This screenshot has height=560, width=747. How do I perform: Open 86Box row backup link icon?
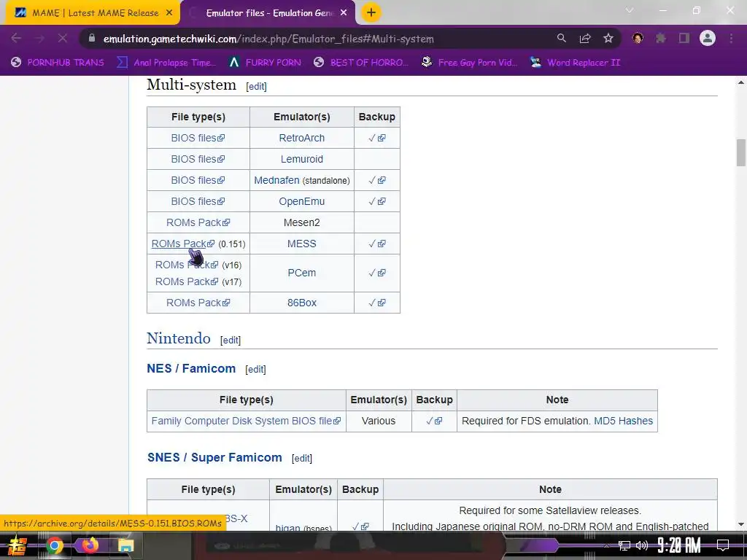tap(382, 303)
